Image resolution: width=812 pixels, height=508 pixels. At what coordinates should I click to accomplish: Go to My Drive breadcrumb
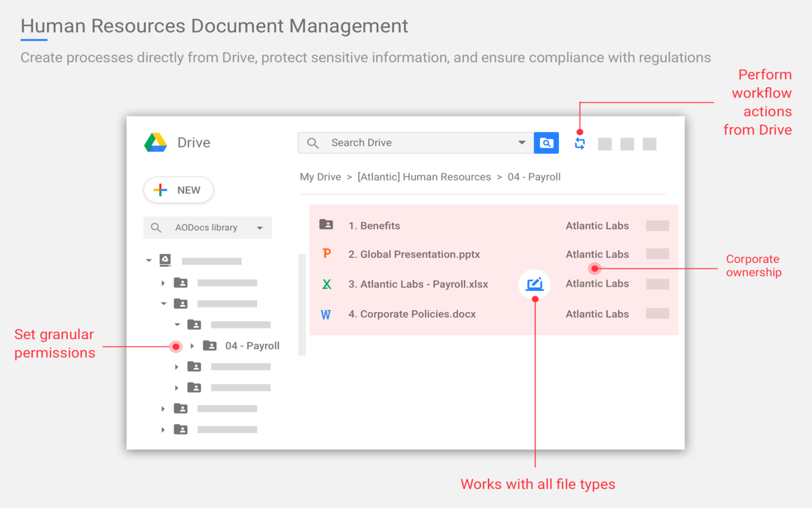click(x=320, y=177)
